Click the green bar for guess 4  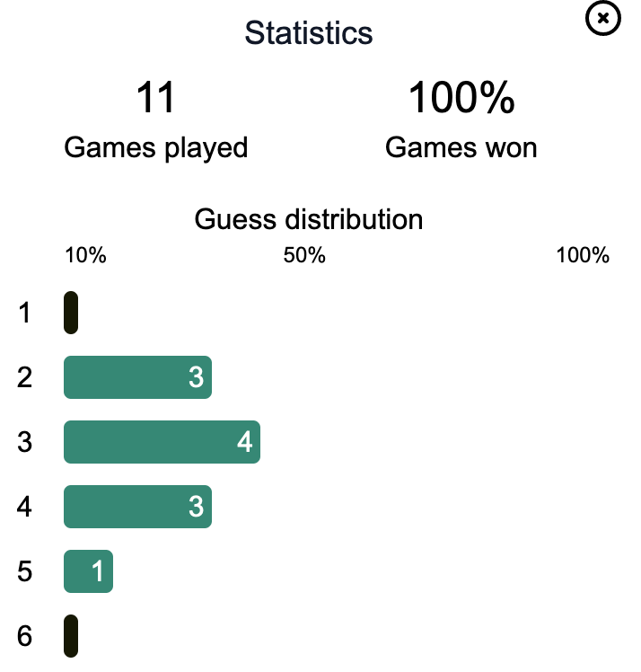[x=138, y=507]
